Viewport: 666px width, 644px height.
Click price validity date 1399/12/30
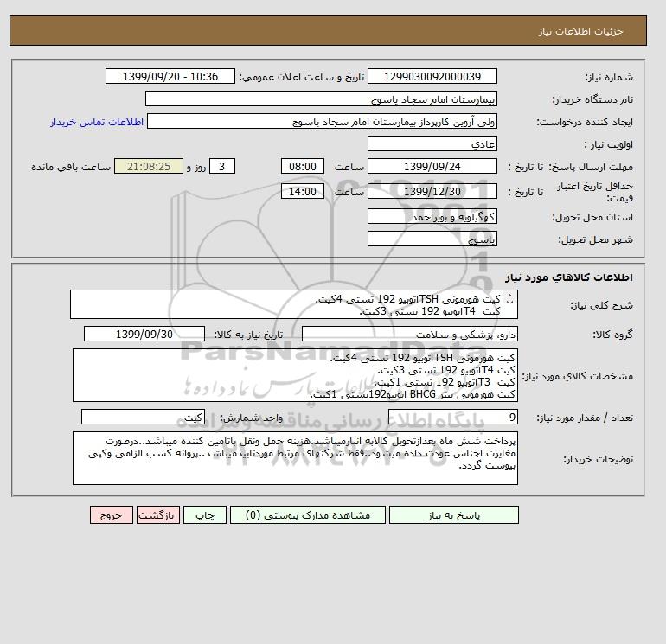[x=432, y=191]
